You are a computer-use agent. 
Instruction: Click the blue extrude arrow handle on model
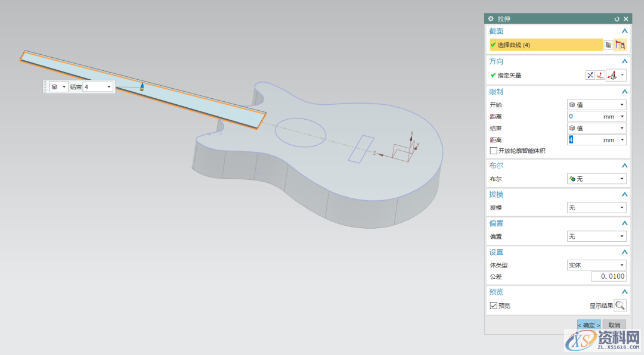(x=142, y=87)
